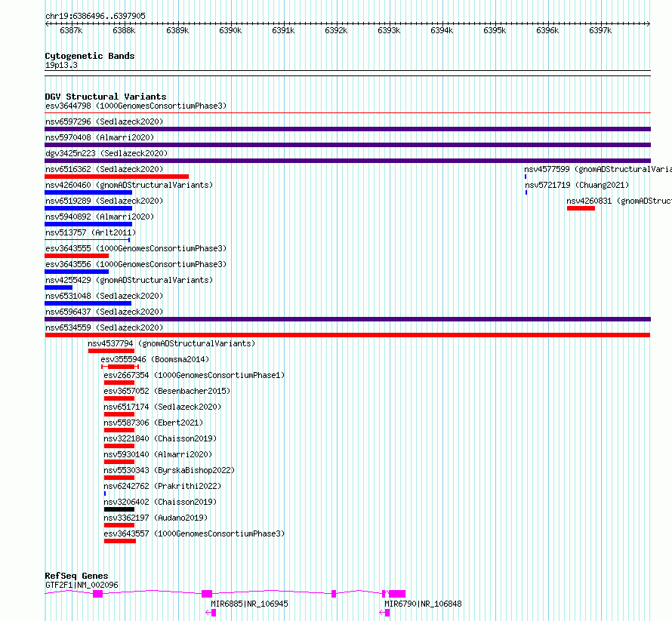Screen dimensions: 672x621
Task: Select nsv3362197 Audano2019 label
Action: (x=156, y=518)
